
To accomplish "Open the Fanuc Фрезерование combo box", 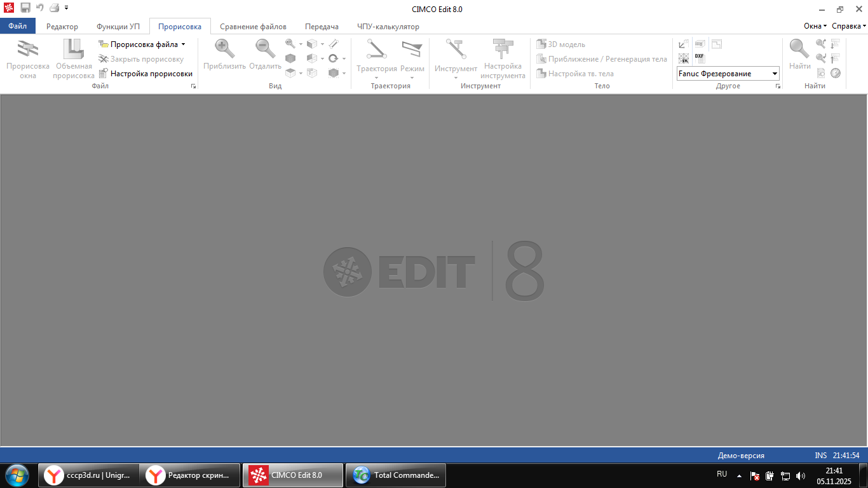I will pyautogui.click(x=775, y=74).
